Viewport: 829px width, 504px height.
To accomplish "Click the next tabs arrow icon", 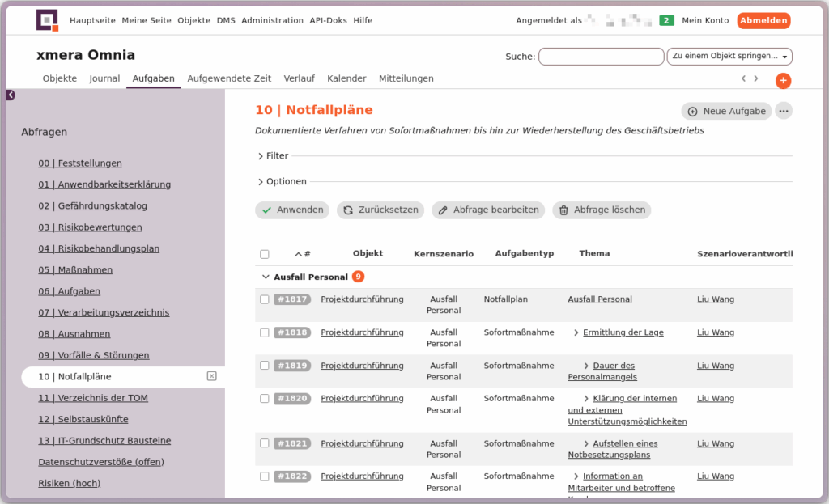I will click(x=756, y=78).
